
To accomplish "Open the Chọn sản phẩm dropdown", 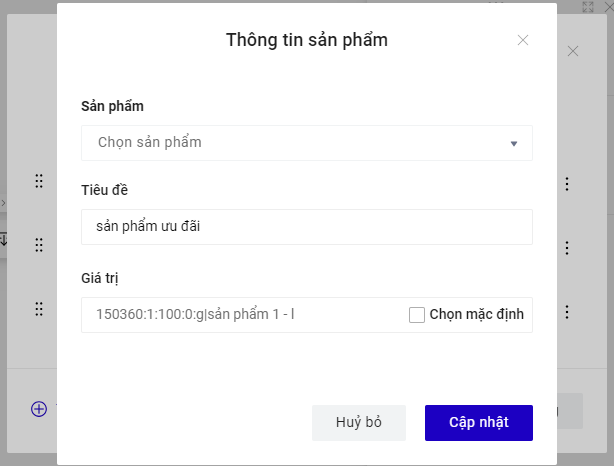I will point(306,143).
